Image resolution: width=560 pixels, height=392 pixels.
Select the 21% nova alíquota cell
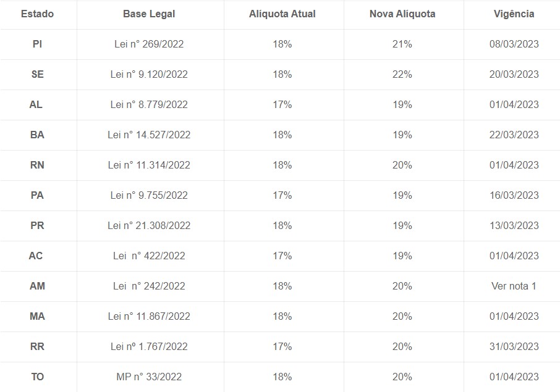(402, 44)
